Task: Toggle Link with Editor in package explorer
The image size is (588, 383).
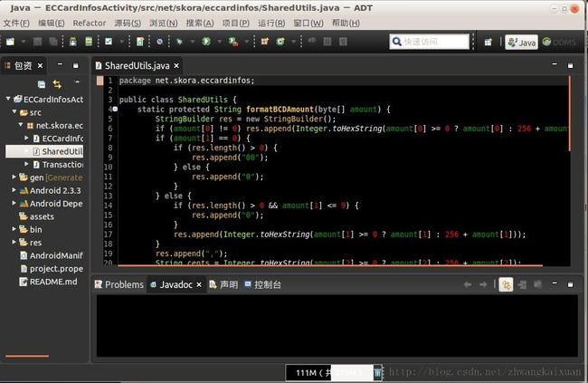Action: click(57, 84)
